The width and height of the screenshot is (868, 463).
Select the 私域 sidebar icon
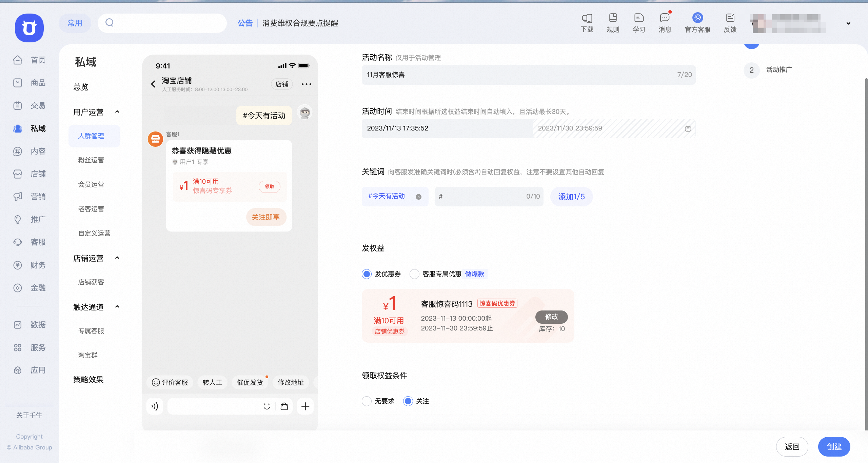coord(18,128)
